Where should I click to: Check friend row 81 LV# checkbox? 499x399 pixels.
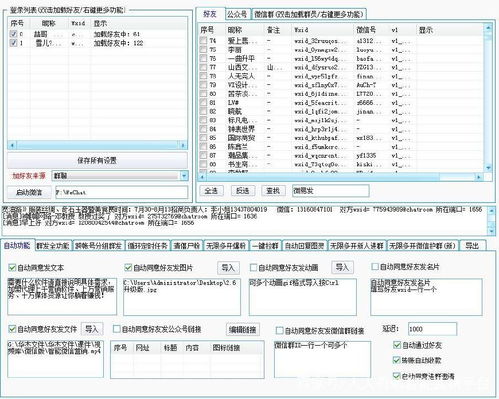pos(203,102)
